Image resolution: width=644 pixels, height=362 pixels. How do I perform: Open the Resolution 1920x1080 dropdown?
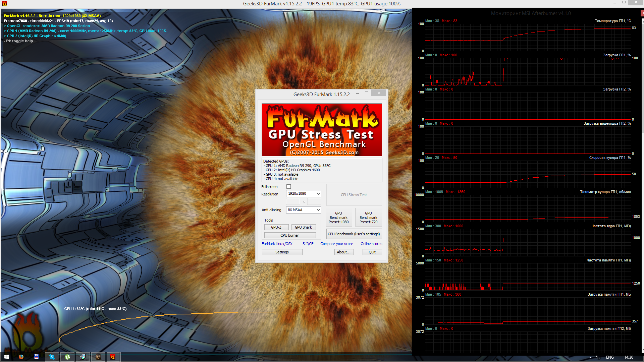click(304, 194)
